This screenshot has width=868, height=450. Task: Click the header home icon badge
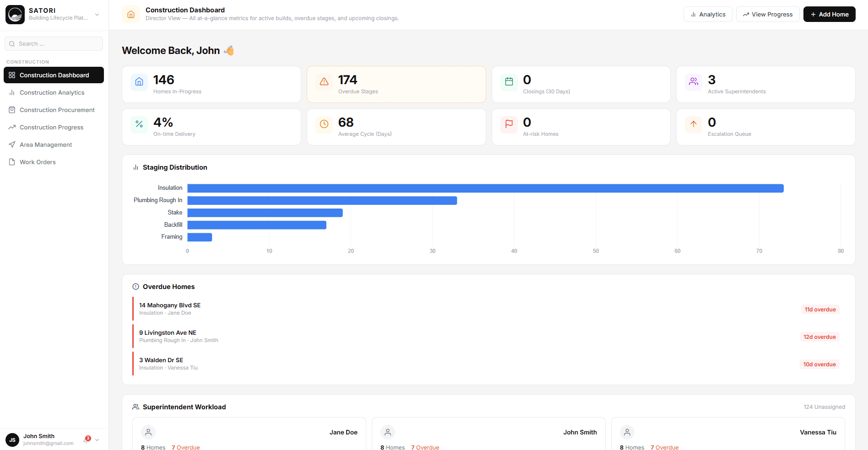pyautogui.click(x=131, y=14)
